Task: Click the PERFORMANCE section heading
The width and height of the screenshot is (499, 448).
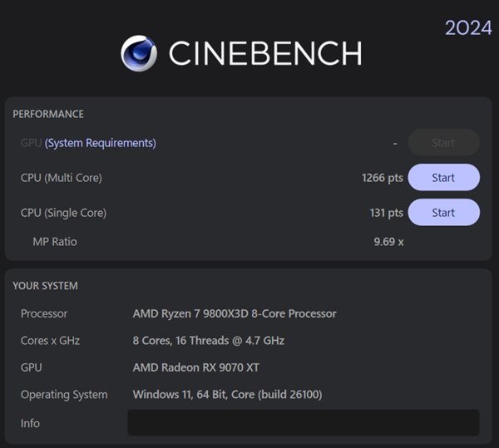Action: [x=48, y=114]
